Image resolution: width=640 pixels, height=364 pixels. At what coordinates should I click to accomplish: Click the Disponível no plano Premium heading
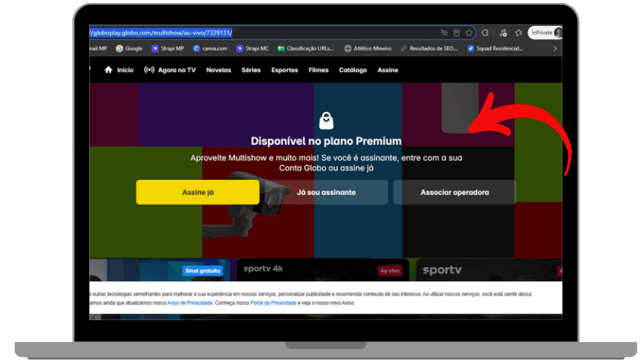(x=326, y=141)
